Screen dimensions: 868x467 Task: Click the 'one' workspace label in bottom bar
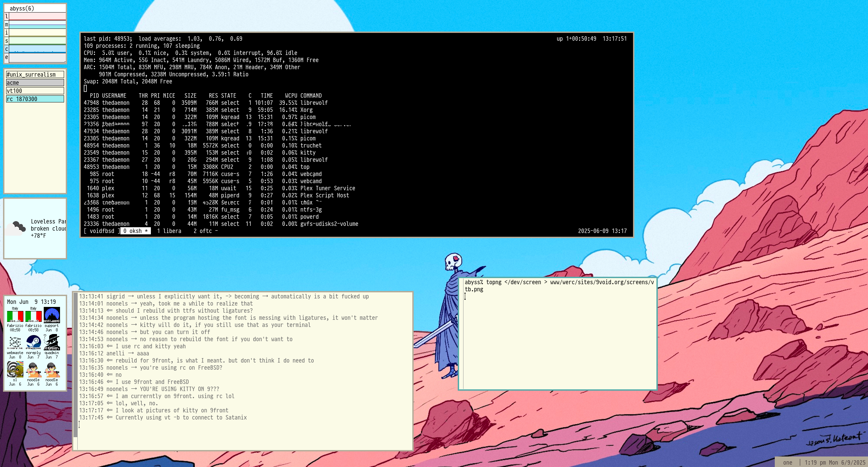pos(788,463)
